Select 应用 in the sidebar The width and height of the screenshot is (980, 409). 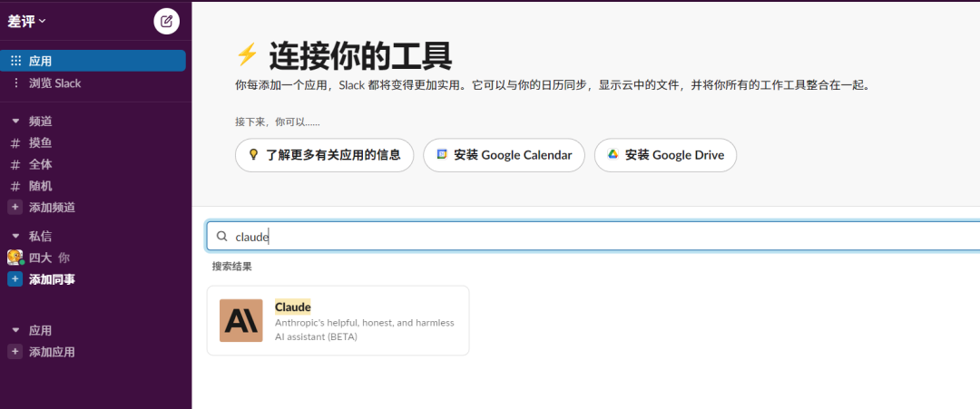tap(93, 61)
